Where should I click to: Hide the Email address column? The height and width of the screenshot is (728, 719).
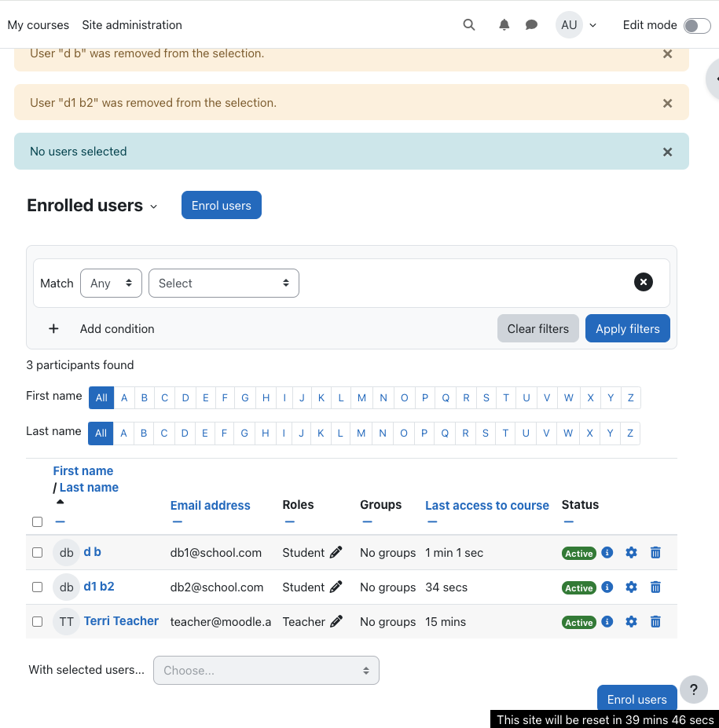[177, 521]
